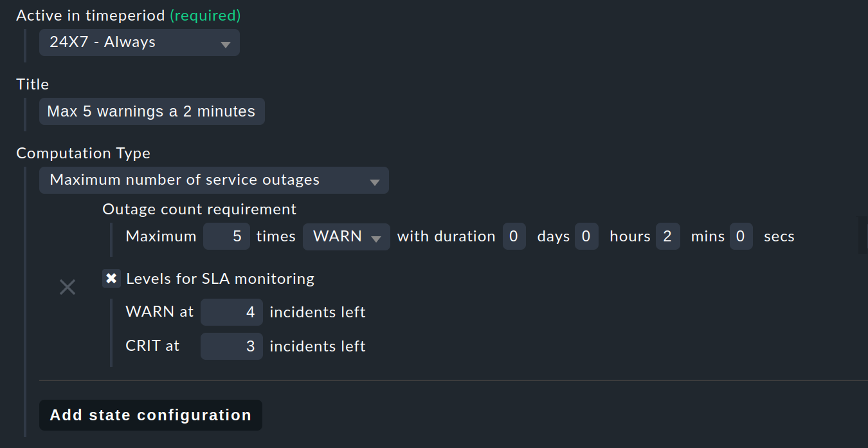
Task: Click the chevron on the Computation Type selector
Action: pos(375,180)
